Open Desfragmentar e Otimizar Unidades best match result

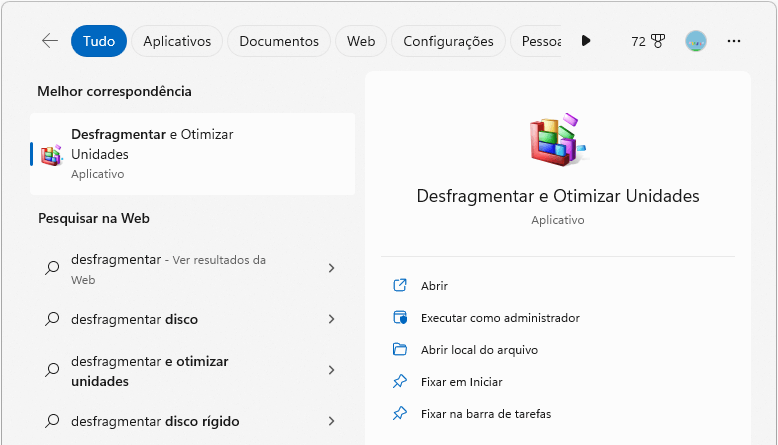(x=193, y=154)
